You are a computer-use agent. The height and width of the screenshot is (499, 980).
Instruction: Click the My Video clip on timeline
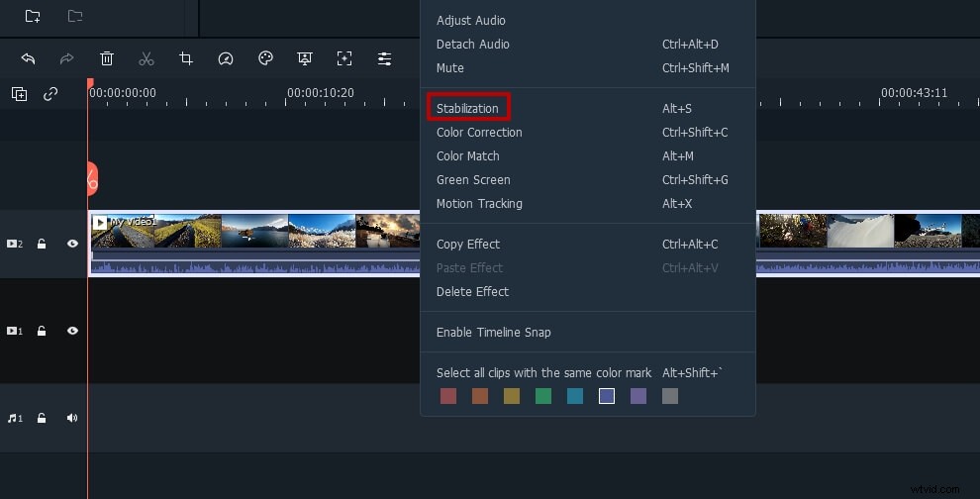click(x=247, y=231)
